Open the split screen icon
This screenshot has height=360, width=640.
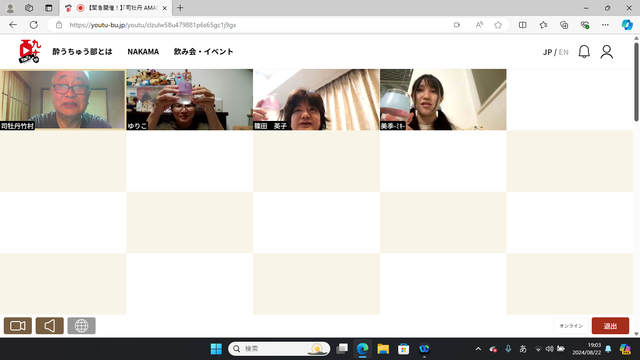(x=522, y=25)
